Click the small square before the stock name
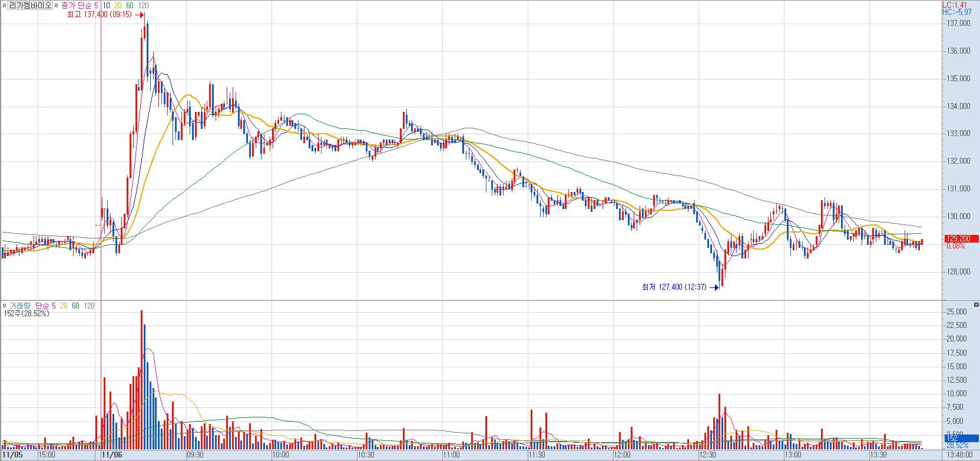 pyautogui.click(x=4, y=5)
